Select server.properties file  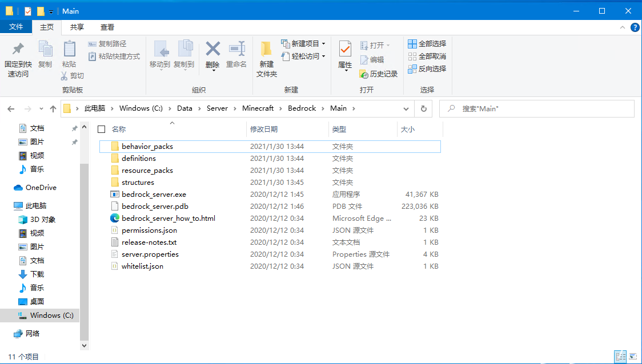click(270, 254)
